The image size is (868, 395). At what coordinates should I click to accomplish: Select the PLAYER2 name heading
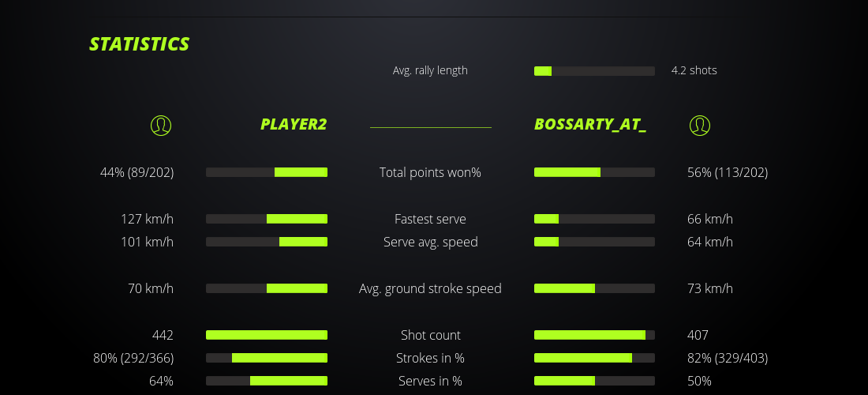294,124
